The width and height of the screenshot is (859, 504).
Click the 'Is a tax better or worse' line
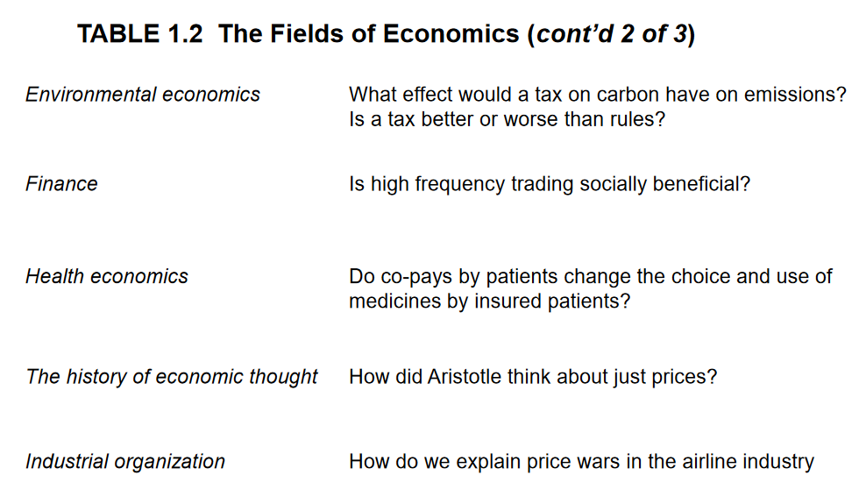[507, 119]
